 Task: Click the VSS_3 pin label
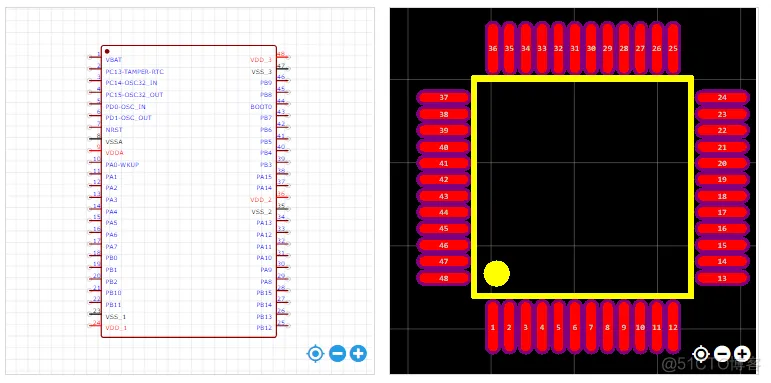pos(262,71)
